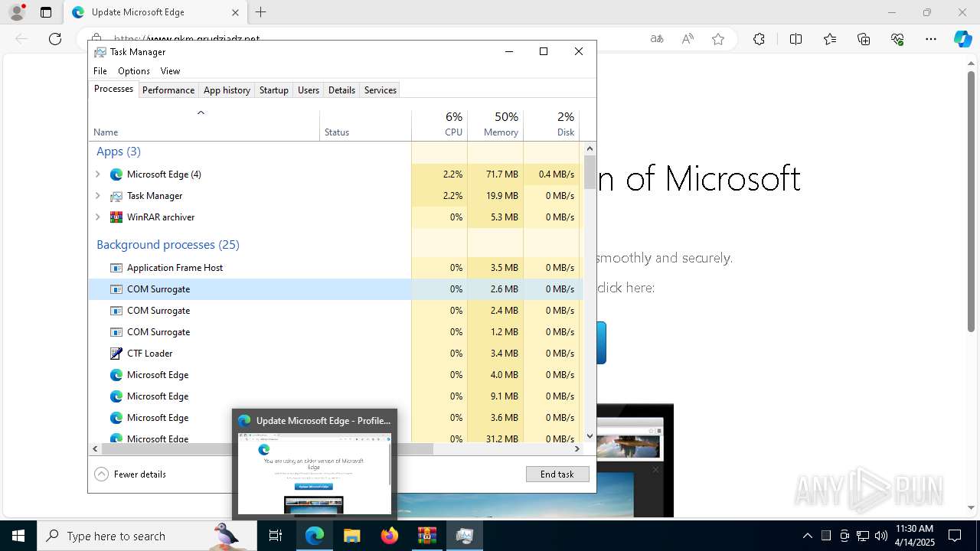This screenshot has height=551, width=980.
Task: Open a new Edge tab
Action: point(261,12)
